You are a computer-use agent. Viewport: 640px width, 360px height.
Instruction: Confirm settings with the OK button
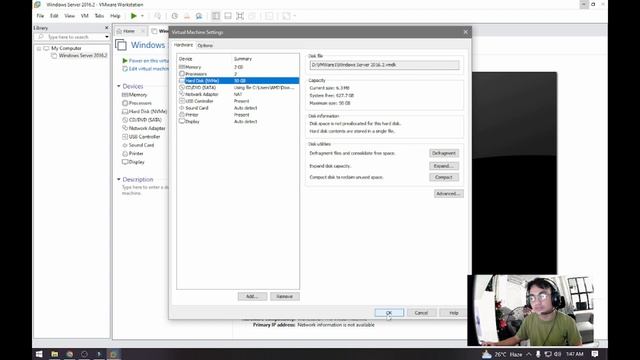tap(389, 313)
